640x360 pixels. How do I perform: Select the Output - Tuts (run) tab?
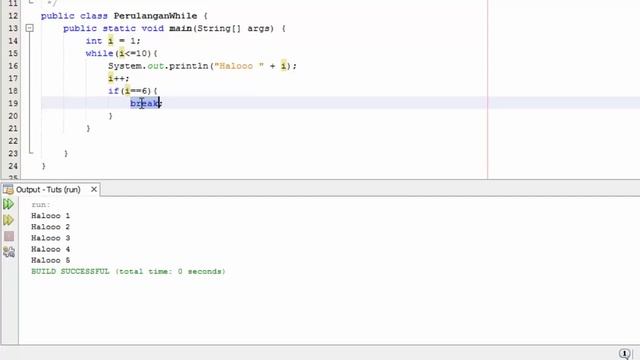pyautogui.click(x=48, y=189)
